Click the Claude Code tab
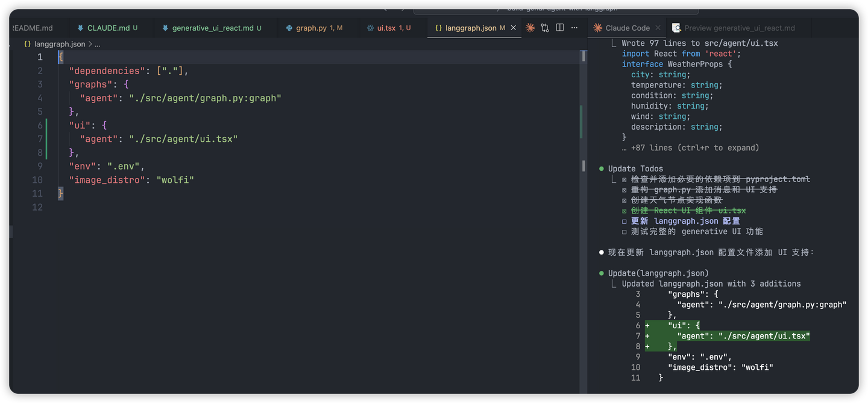Image resolution: width=868 pixels, height=403 pixels. point(627,28)
